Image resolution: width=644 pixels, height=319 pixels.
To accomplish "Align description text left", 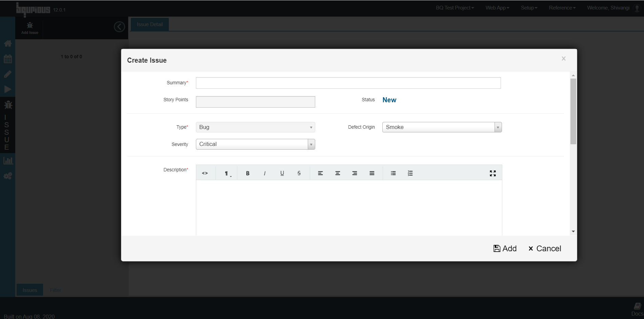I will click(320, 173).
